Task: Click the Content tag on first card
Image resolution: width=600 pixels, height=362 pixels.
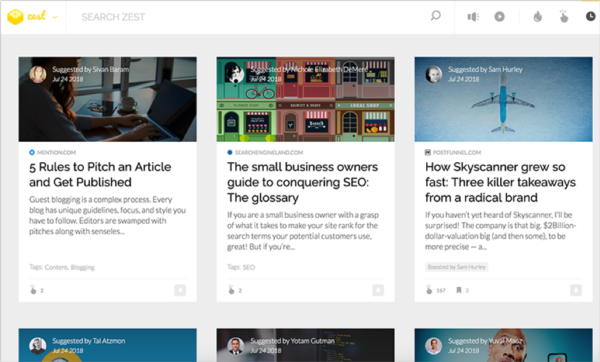Action: pos(56,267)
